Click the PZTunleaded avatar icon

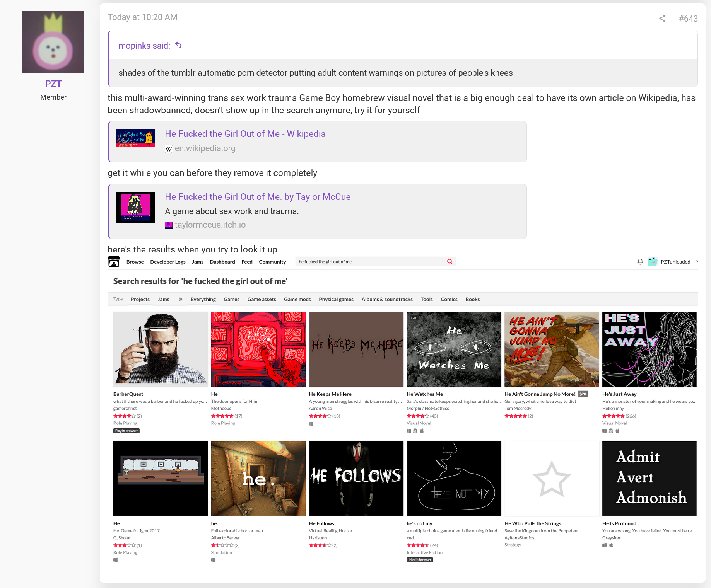[653, 262]
